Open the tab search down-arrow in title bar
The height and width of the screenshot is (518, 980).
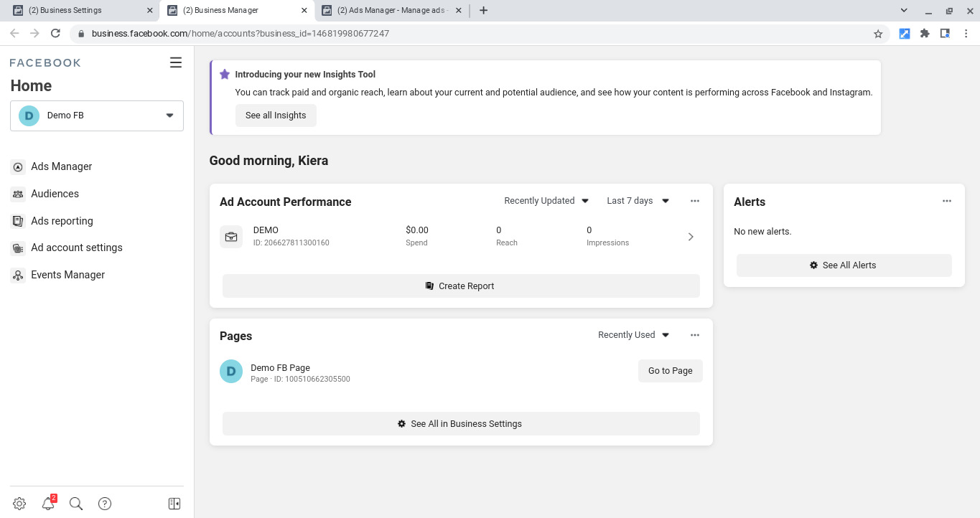904,10
